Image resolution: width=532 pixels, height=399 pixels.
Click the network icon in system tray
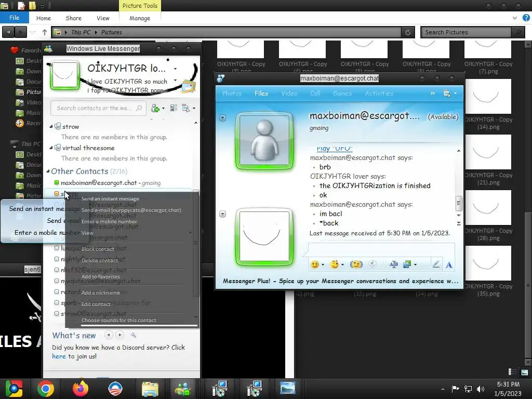pyautogui.click(x=468, y=389)
